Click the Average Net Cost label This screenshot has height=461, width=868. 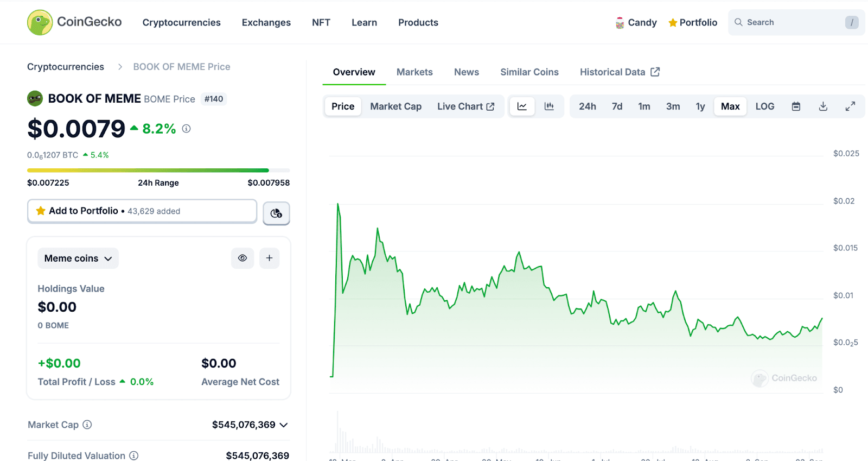pos(240,382)
